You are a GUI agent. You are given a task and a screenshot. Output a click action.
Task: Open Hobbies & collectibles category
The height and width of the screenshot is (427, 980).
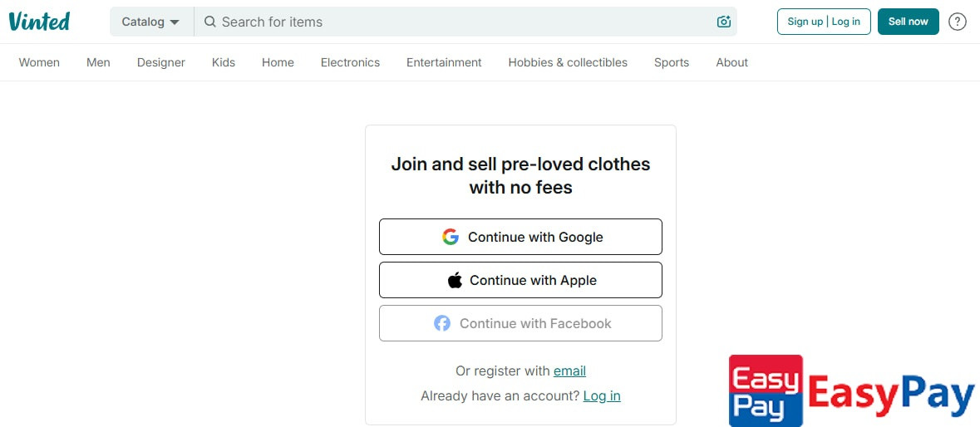[x=568, y=62]
